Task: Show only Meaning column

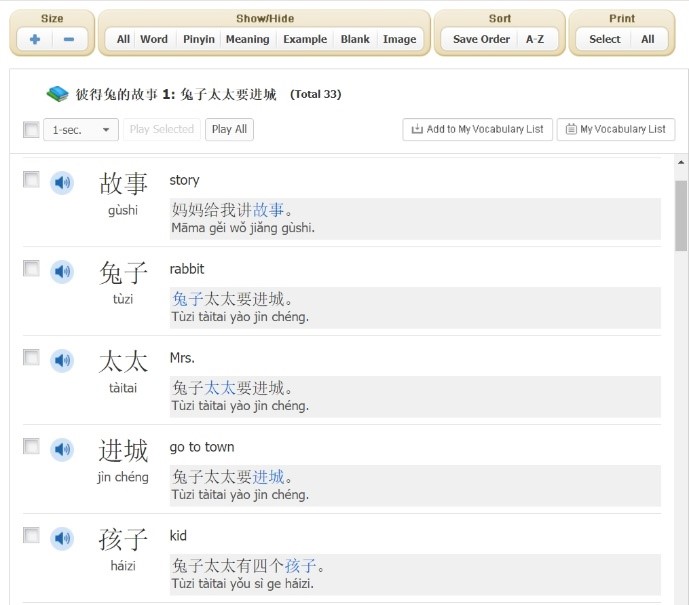Action: tap(247, 39)
